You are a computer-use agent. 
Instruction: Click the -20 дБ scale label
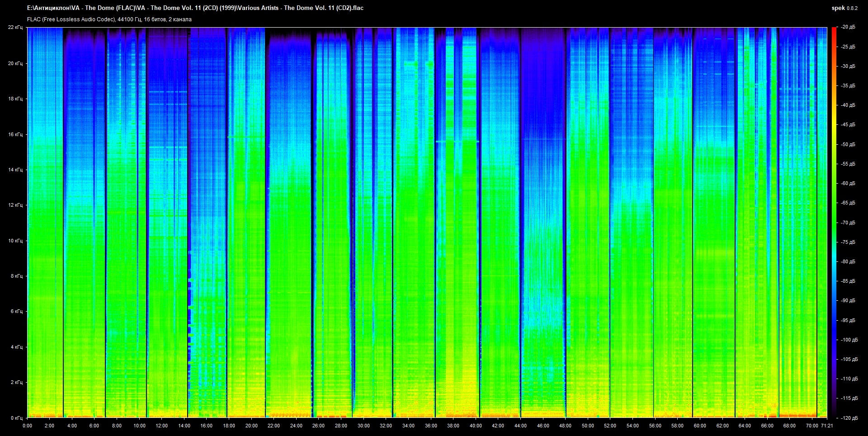[848, 27]
